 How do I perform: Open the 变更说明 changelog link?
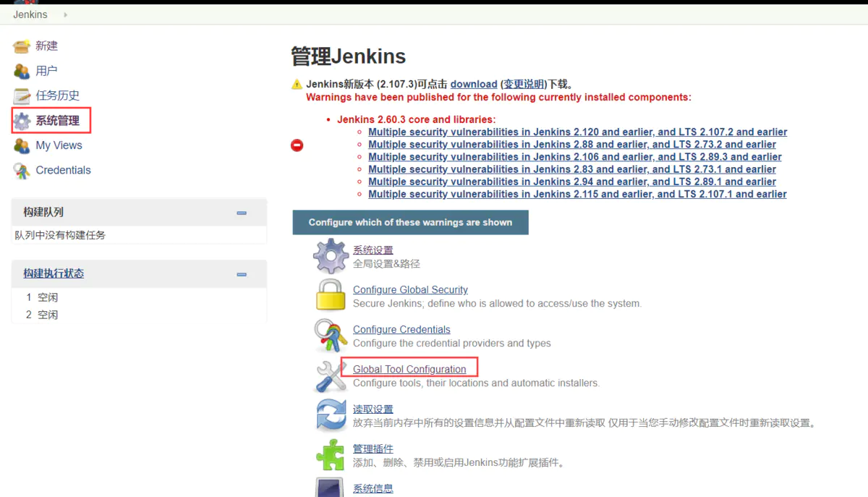pos(524,84)
